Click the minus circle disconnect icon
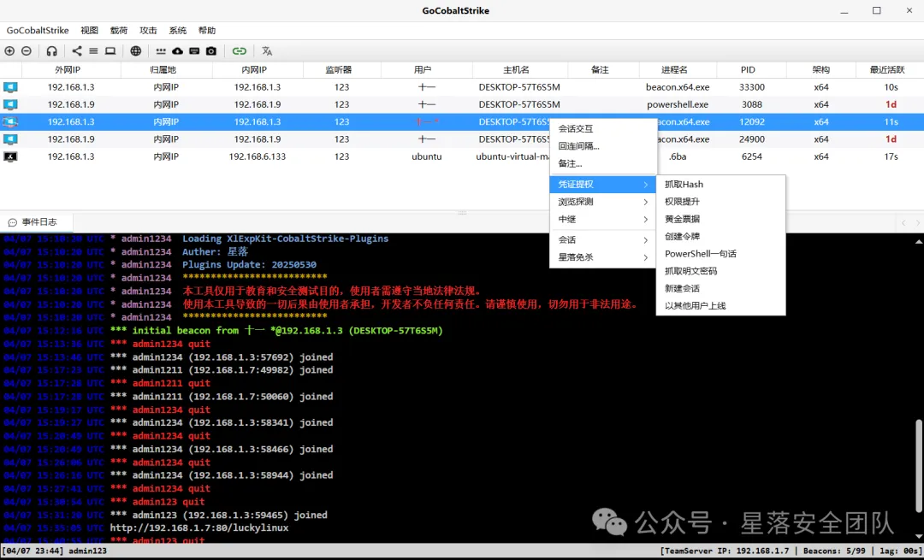 [x=26, y=51]
